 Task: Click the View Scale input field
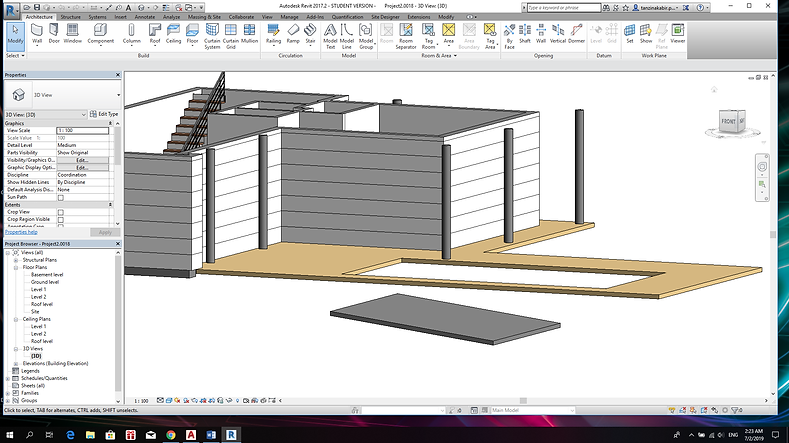[83, 130]
